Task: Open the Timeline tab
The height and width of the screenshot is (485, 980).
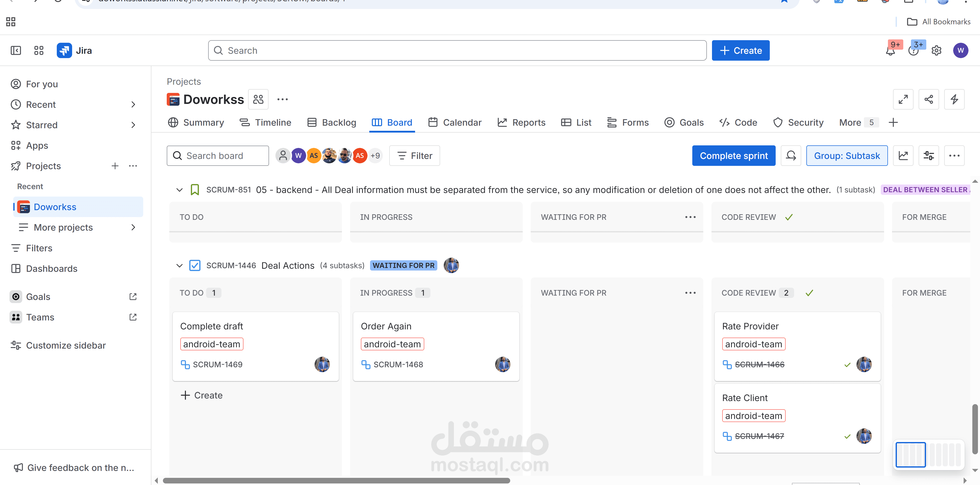Action: coord(265,123)
